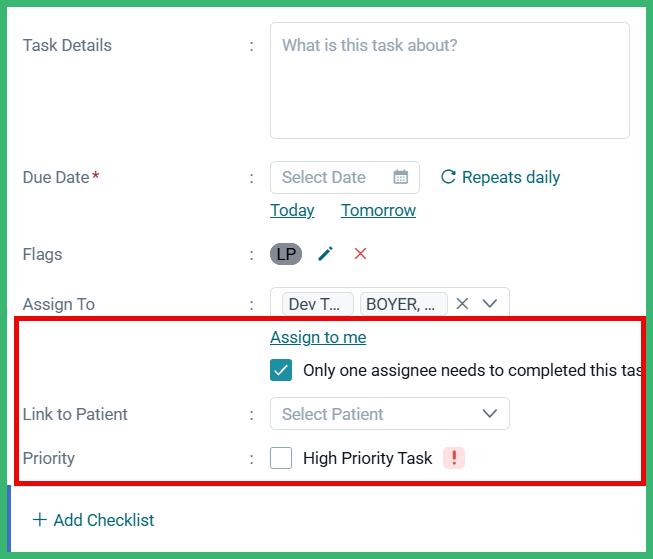Set due date with Today link

tap(292, 210)
